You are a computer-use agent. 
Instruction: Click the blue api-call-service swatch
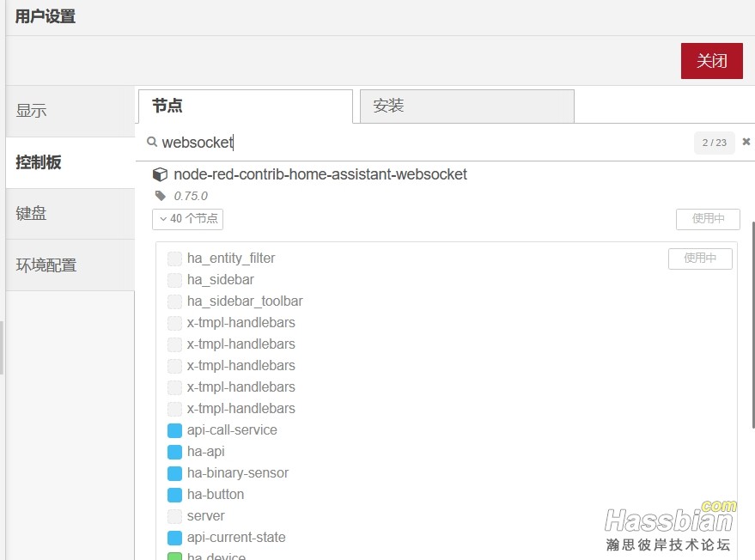point(174,430)
